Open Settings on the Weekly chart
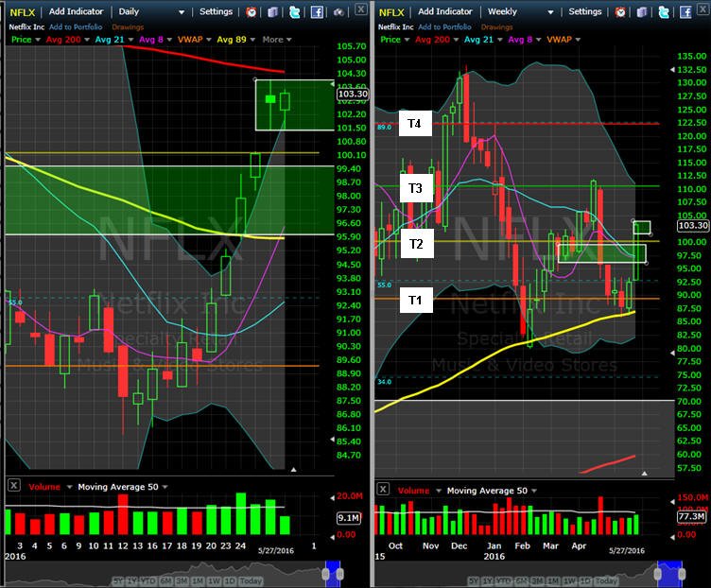The height and width of the screenshot is (588, 711). (585, 11)
